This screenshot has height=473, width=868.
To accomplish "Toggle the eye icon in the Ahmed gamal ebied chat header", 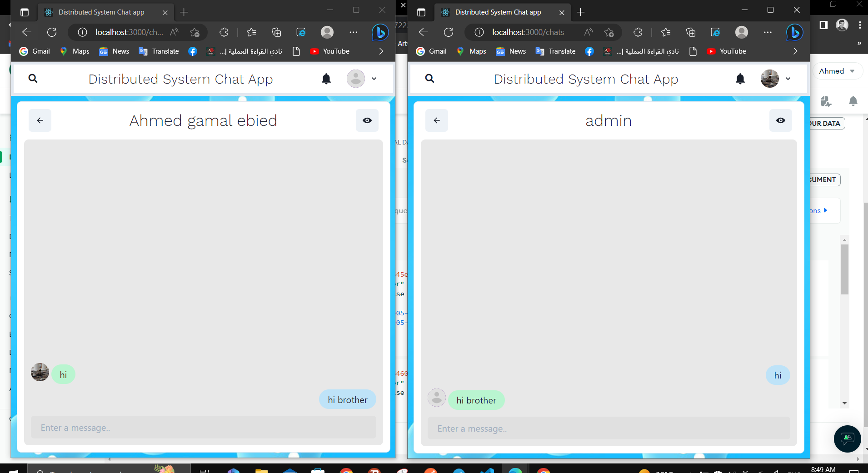I will pyautogui.click(x=367, y=120).
